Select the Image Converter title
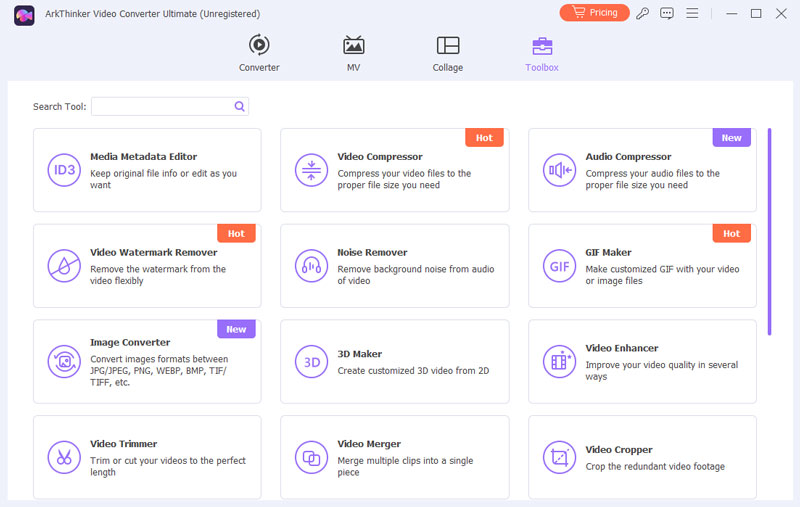This screenshot has height=507, width=800. click(x=130, y=342)
